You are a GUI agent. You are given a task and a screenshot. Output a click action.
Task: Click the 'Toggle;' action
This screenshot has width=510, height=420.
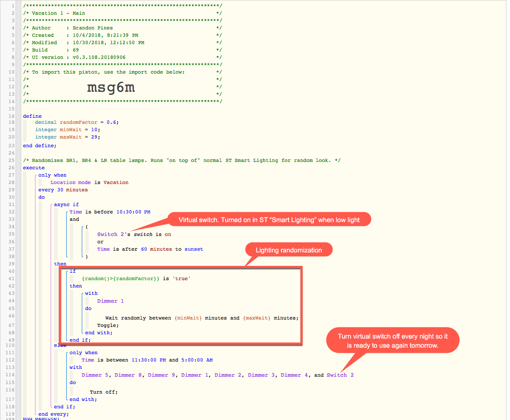pyautogui.click(x=108, y=325)
